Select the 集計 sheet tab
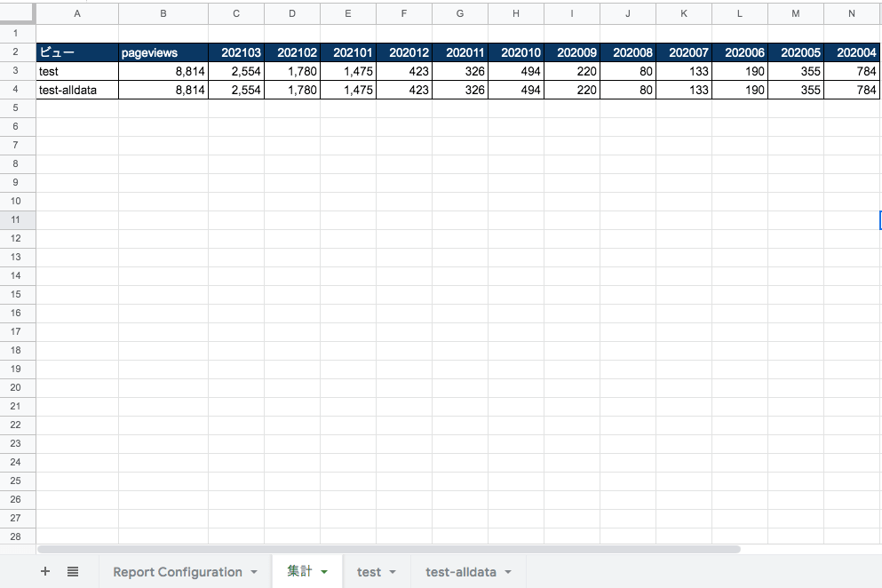Screen dimensions: 882x588 [299, 571]
